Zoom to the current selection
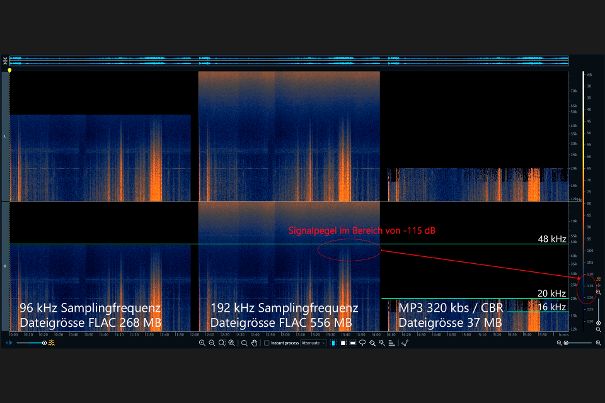Screen dimensions: 605x403 222,343
